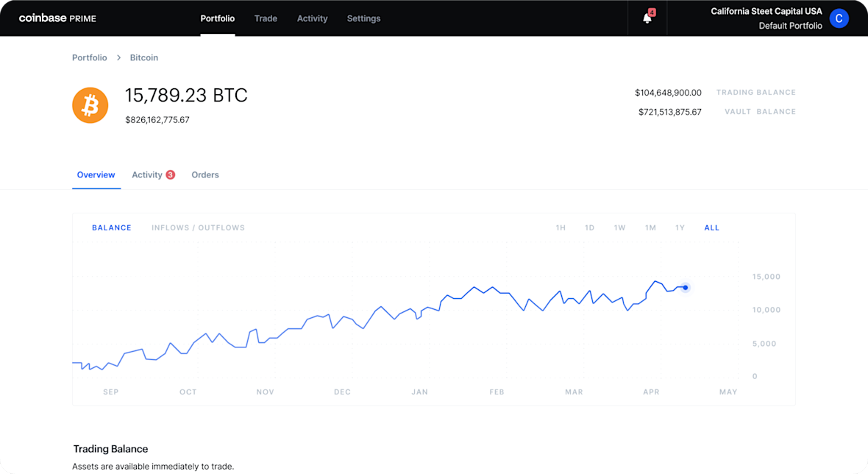Set chart range to 1W
Screen dimensions: 868x474
point(619,227)
